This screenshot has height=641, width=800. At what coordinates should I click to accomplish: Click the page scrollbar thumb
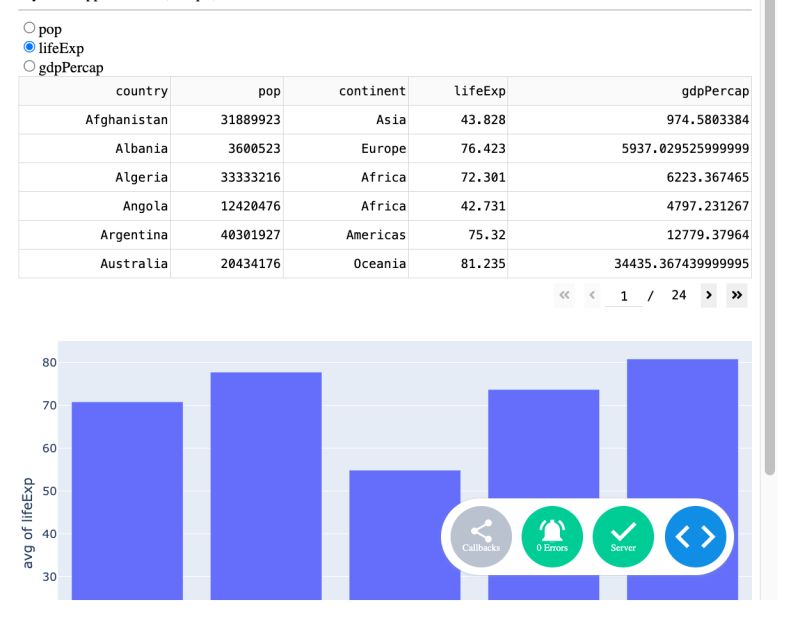(770, 235)
